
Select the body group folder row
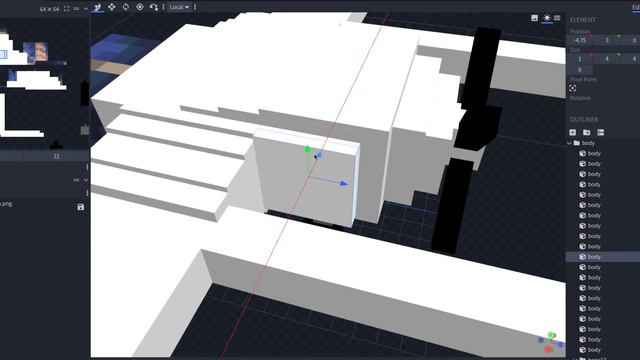(x=603, y=143)
